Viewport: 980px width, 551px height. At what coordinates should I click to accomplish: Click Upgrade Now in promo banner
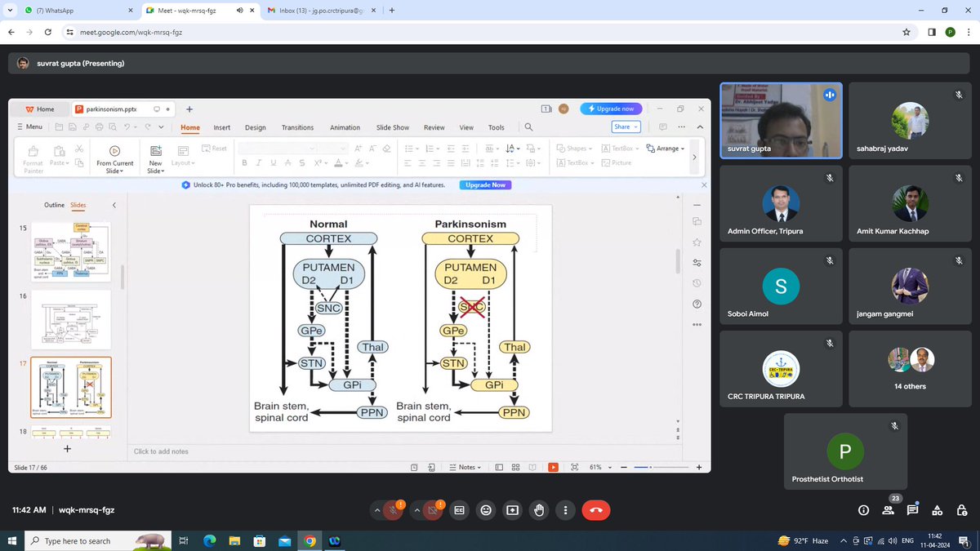(x=485, y=185)
